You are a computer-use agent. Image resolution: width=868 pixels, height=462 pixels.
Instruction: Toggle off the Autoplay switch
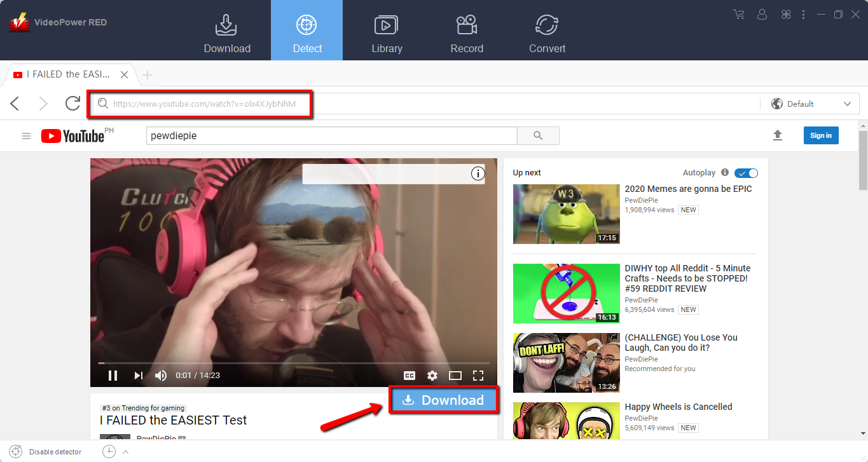click(746, 172)
